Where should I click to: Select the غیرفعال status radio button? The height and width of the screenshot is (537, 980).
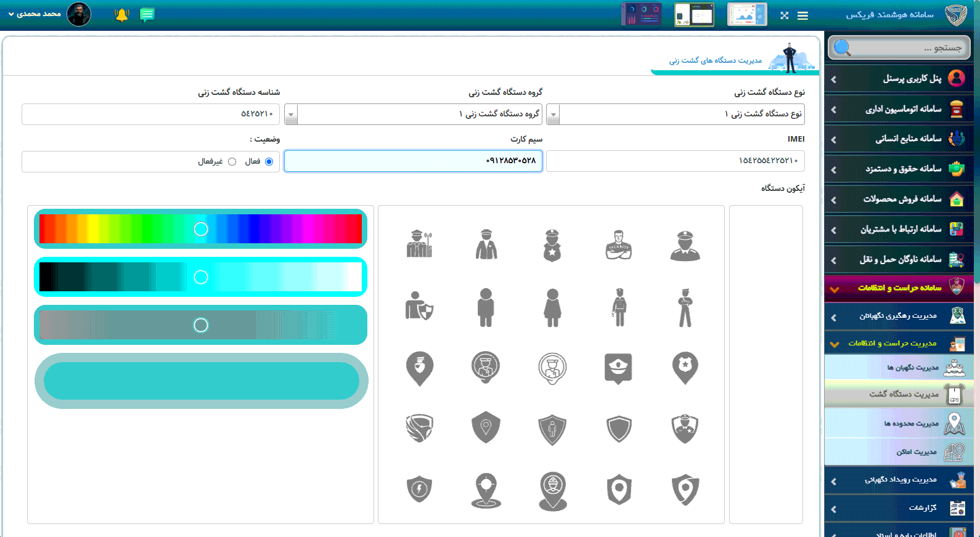coord(232,162)
